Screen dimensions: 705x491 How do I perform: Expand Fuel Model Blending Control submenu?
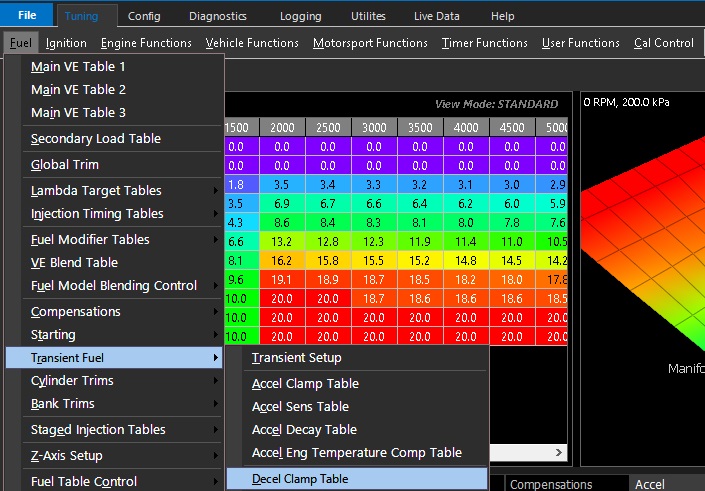click(x=114, y=286)
